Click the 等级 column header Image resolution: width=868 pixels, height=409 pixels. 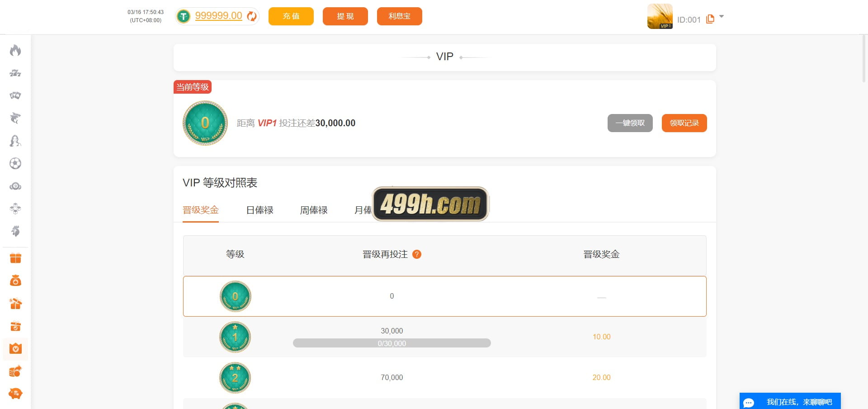[235, 254]
